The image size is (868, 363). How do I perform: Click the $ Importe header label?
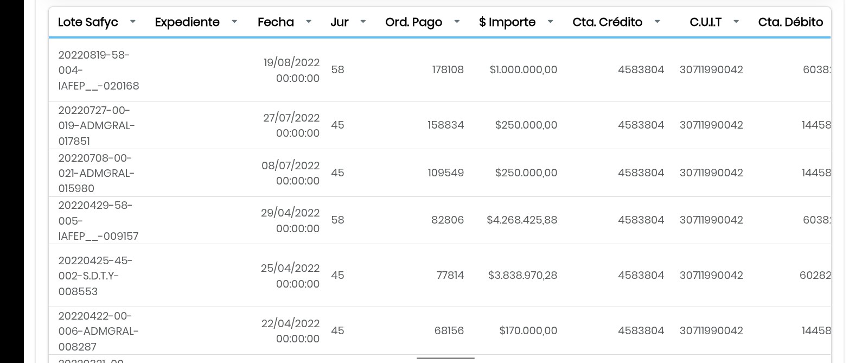pos(507,22)
